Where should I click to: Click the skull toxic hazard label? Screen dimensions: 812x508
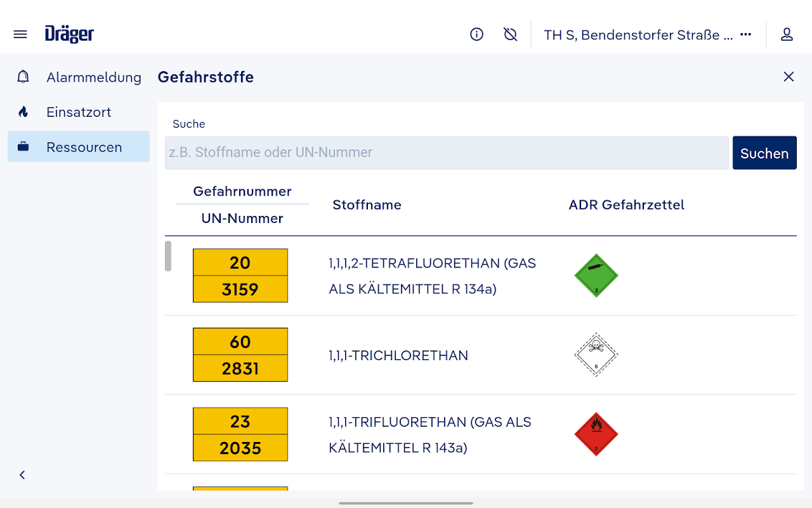pyautogui.click(x=596, y=355)
